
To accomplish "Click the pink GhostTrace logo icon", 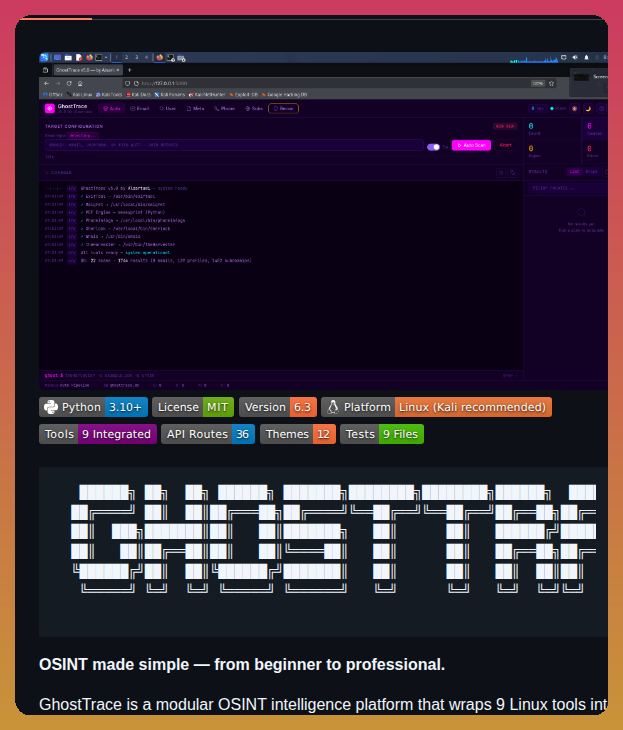I will tap(50, 108).
